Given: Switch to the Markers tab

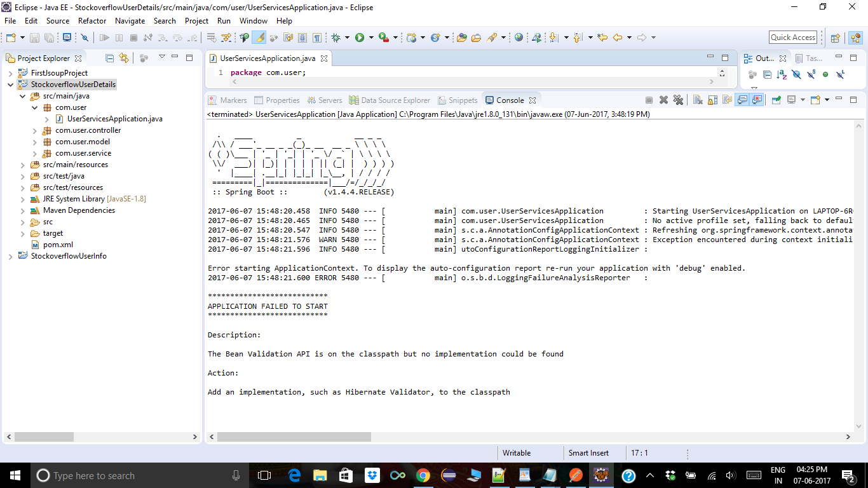Looking at the screenshot, I should point(227,100).
